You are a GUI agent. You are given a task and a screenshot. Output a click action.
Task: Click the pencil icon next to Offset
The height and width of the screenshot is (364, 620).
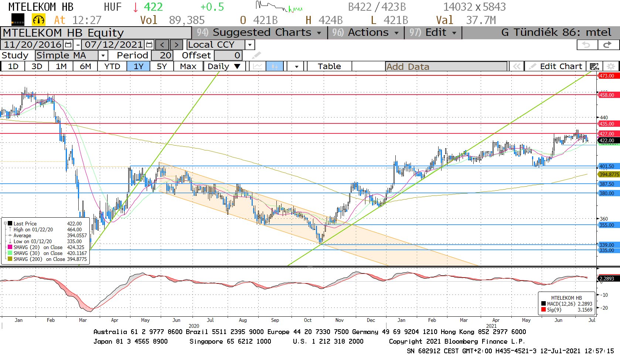(256, 55)
